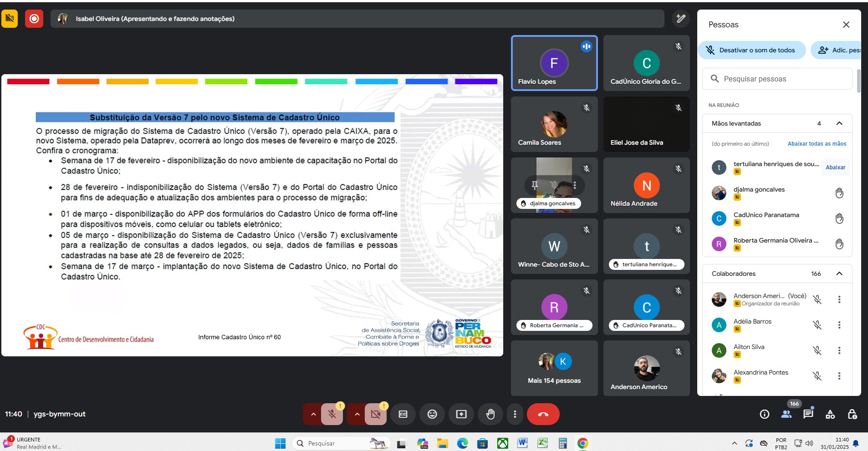Open the meeting details info icon
Image resolution: width=868 pixels, height=451 pixels.
click(x=765, y=414)
